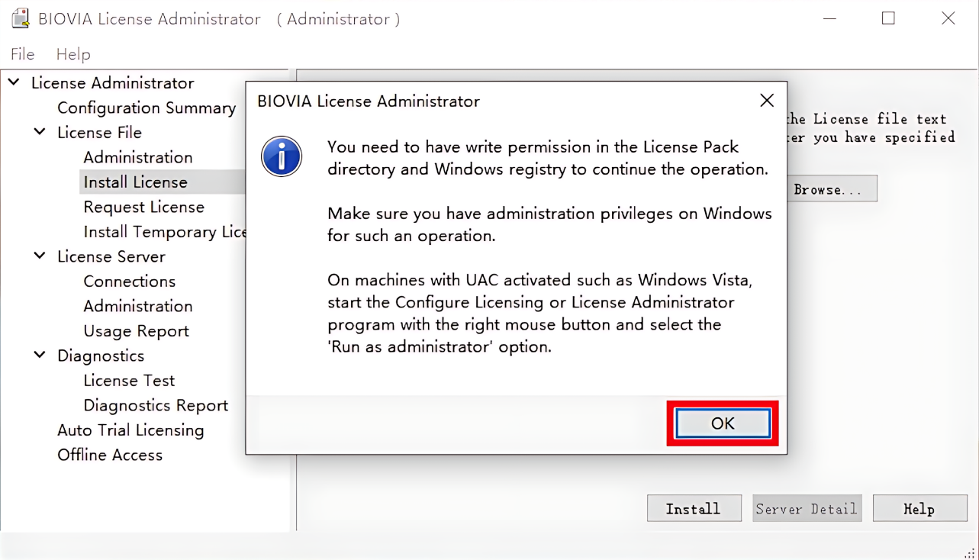Collapse the License Administrator root node
The height and width of the screenshot is (560, 979).
[x=14, y=82]
